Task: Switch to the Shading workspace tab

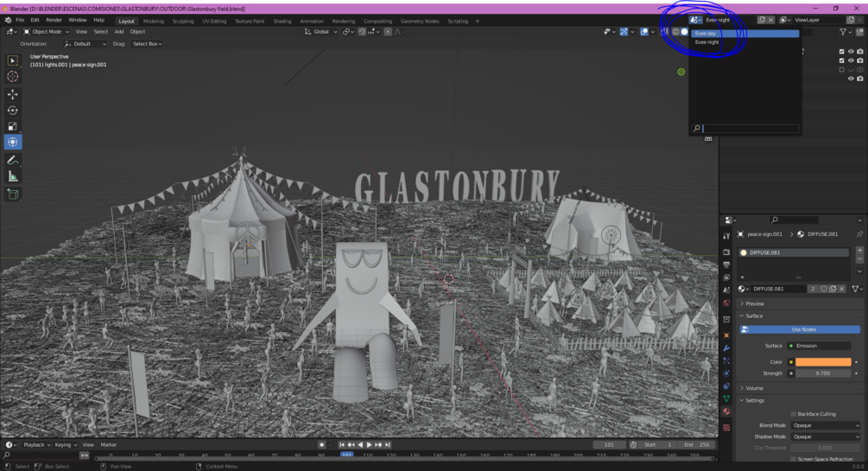Action: pyautogui.click(x=282, y=21)
